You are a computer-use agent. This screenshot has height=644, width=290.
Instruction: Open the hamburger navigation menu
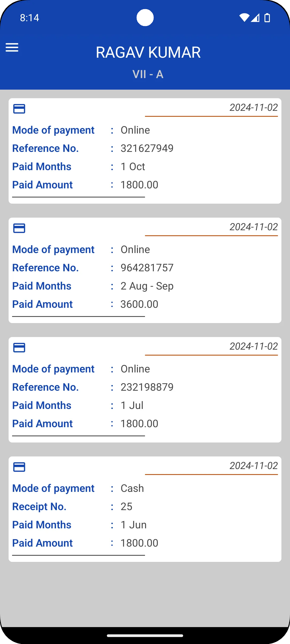click(12, 47)
